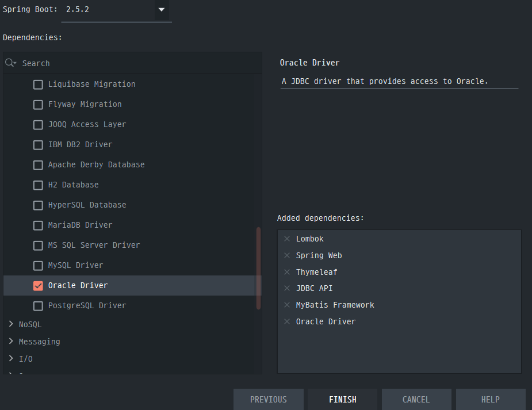Click the CANCEL button
The image size is (532, 410).
[x=416, y=400]
